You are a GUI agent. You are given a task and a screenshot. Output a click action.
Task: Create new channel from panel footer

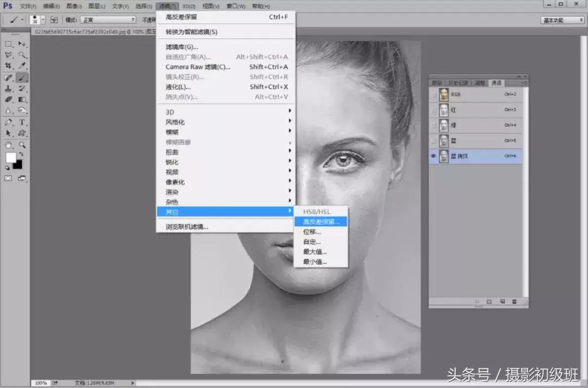point(501,301)
